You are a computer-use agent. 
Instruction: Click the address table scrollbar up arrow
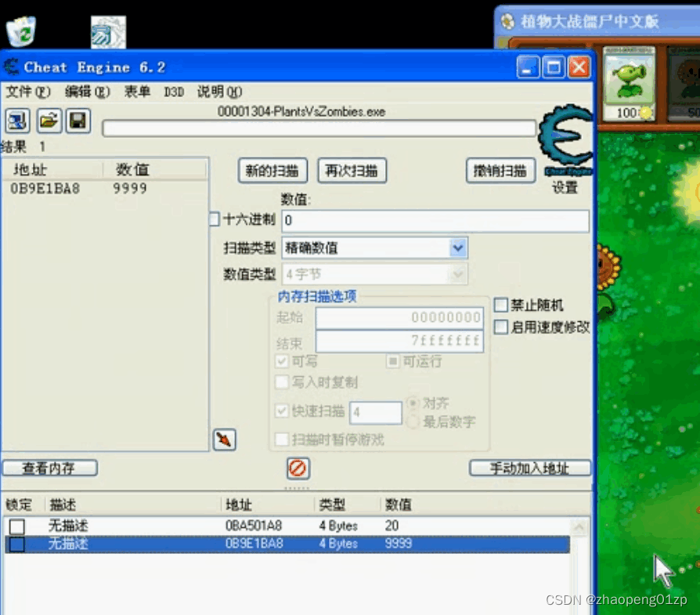point(579,527)
